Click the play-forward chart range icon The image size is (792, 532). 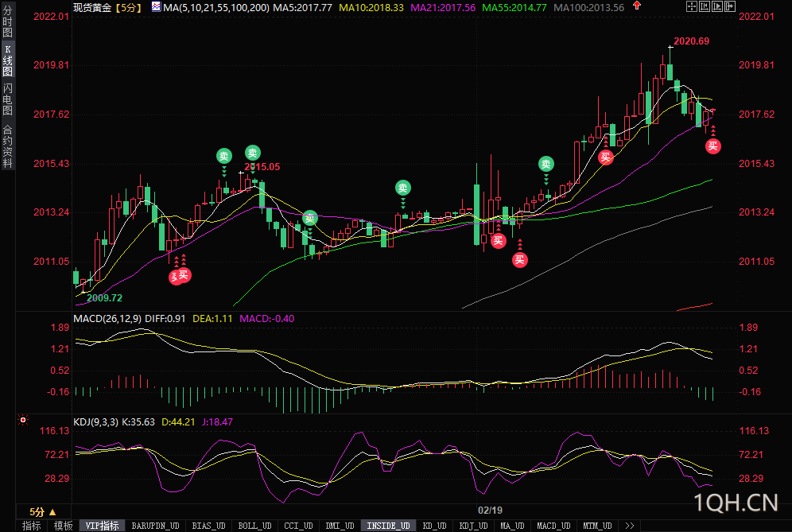[x=717, y=6]
